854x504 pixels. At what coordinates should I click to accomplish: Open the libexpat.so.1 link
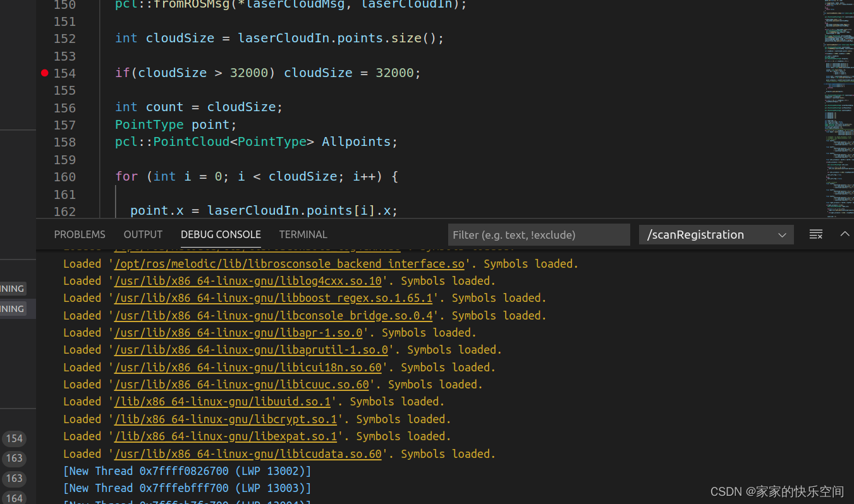226,436
